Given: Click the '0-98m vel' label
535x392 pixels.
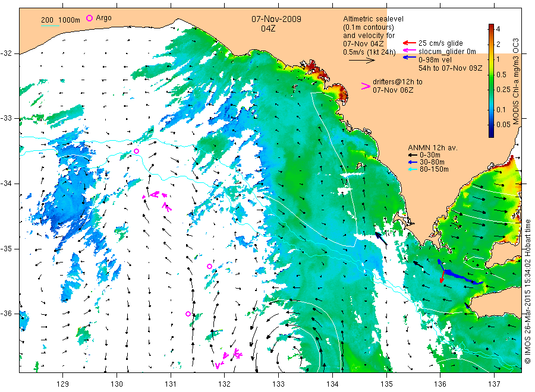Looking at the screenshot, I should (435, 59).
